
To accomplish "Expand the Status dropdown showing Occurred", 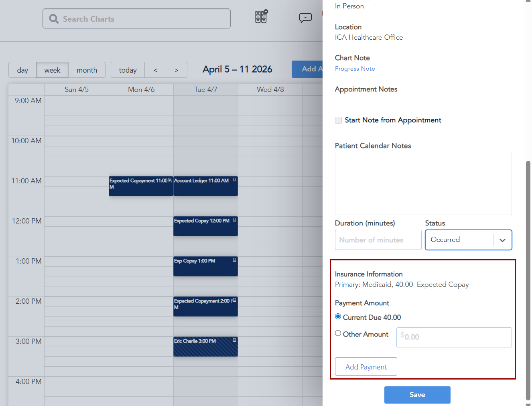I will tap(502, 240).
